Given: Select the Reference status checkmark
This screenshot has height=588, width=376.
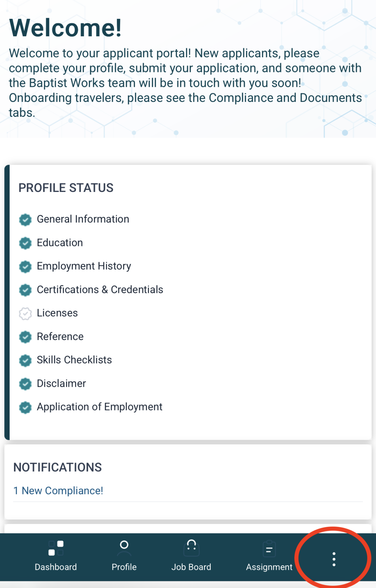Looking at the screenshot, I should click(25, 337).
